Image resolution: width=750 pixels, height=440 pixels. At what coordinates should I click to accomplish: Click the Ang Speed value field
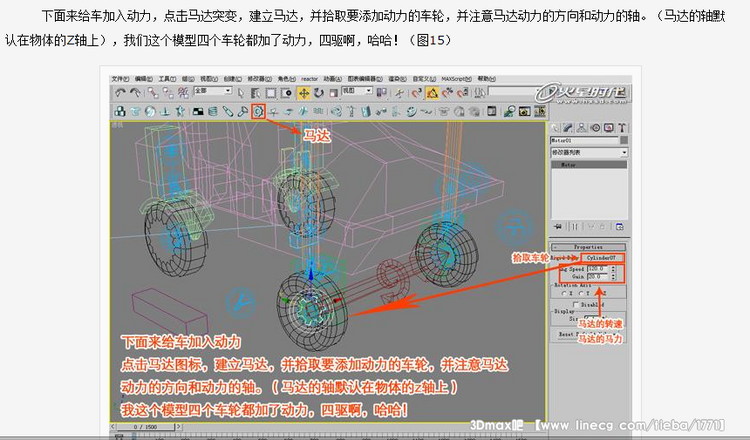click(596, 268)
